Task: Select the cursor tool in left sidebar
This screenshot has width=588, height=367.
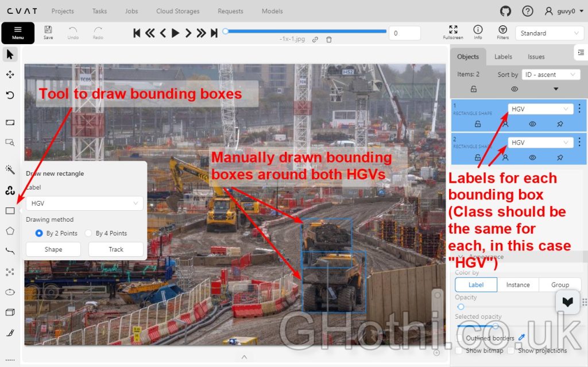Action: pyautogui.click(x=10, y=55)
